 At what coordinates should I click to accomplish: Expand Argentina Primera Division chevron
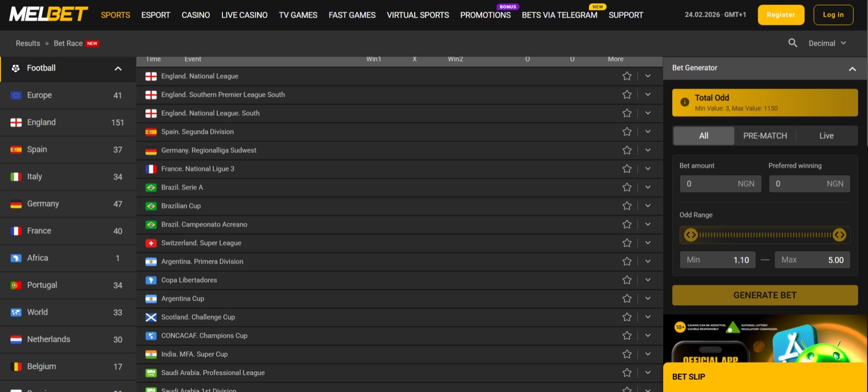click(648, 261)
